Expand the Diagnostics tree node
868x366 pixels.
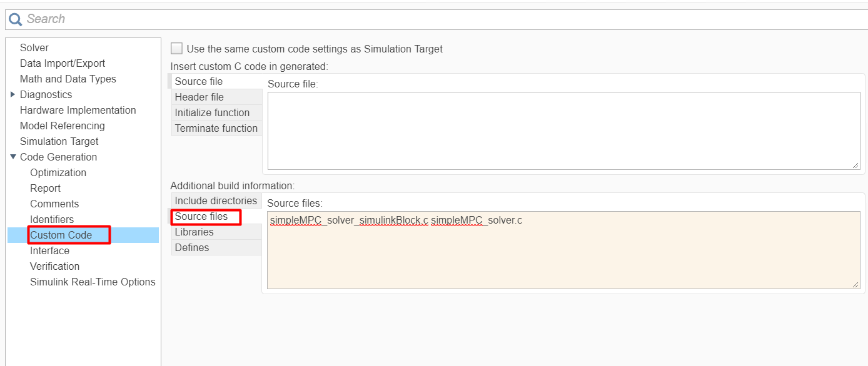pos(13,94)
